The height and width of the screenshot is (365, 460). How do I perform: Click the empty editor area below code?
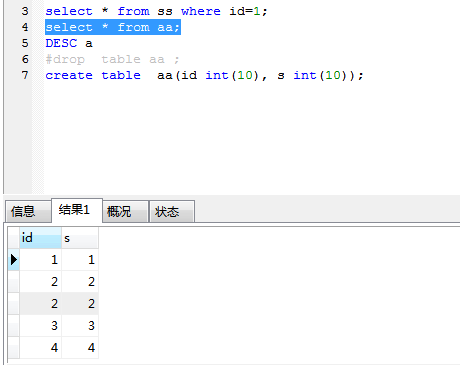click(250, 137)
